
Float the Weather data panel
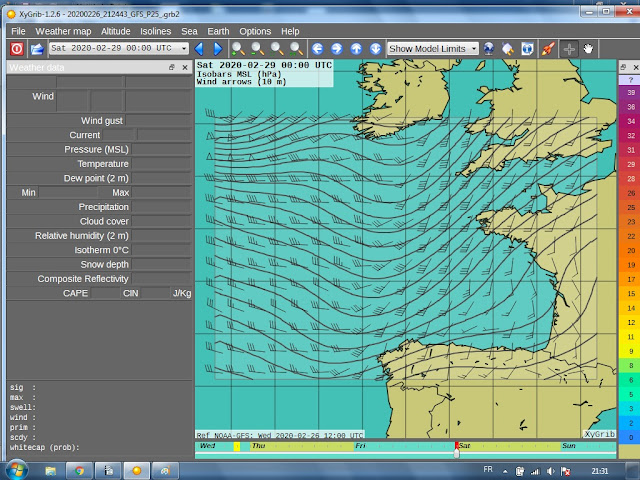pyautogui.click(x=171, y=67)
